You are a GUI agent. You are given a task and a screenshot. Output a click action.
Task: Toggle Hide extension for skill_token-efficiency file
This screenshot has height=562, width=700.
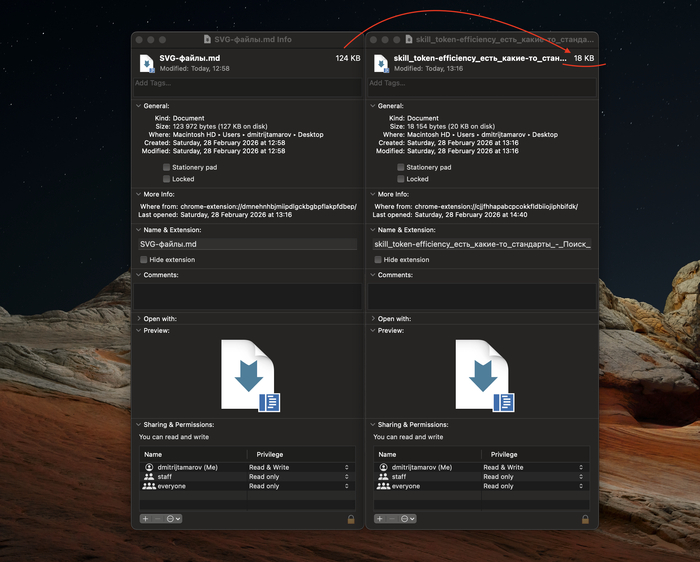pos(378,260)
